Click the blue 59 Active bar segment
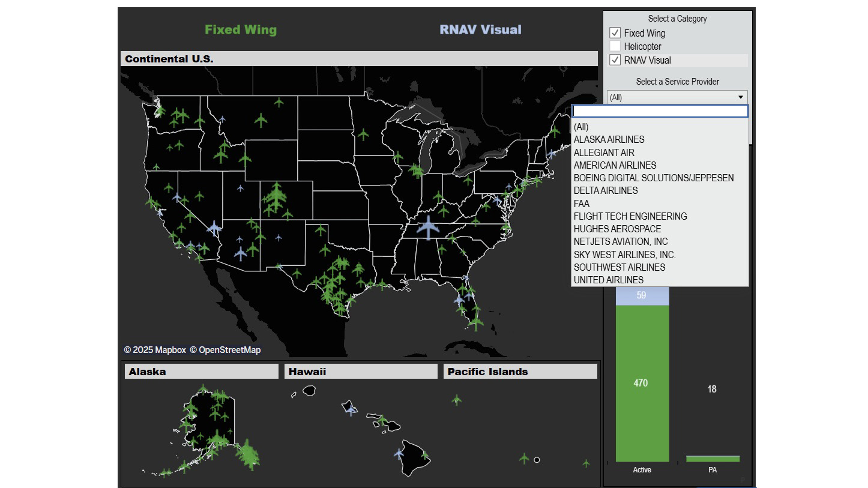Viewport: 868px width, 488px height. coord(642,296)
